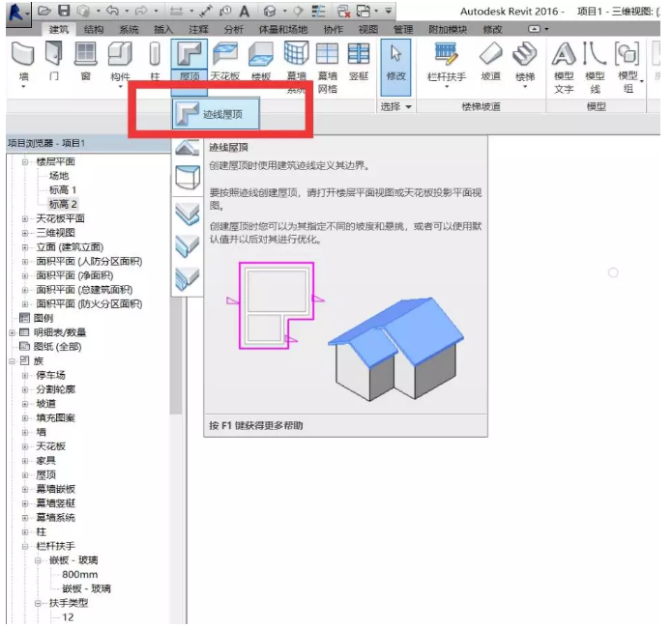Click the thin lines icon in quick access toolbar
The image size is (672, 628).
pos(318,11)
